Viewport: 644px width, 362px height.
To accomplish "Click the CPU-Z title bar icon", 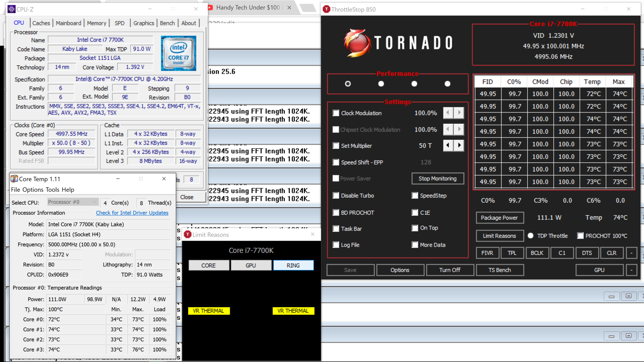I will pyautogui.click(x=11, y=9).
